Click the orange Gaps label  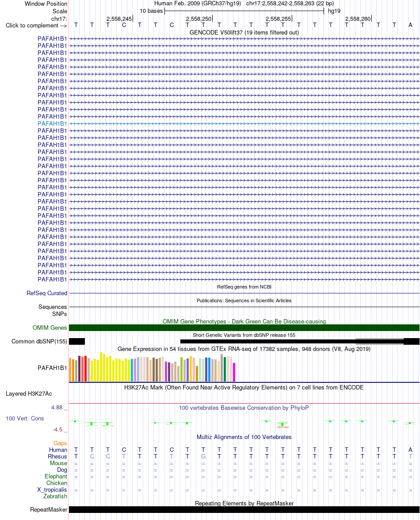click(60, 443)
